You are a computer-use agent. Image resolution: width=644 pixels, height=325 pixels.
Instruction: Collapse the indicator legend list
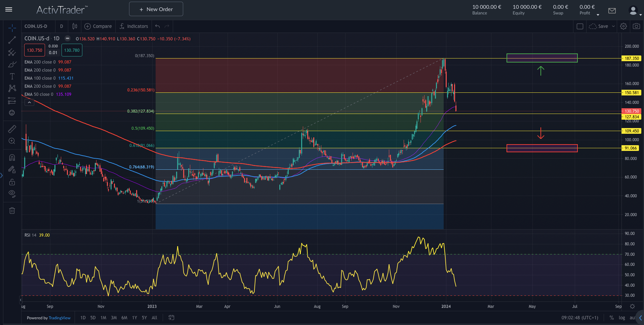[x=29, y=102]
